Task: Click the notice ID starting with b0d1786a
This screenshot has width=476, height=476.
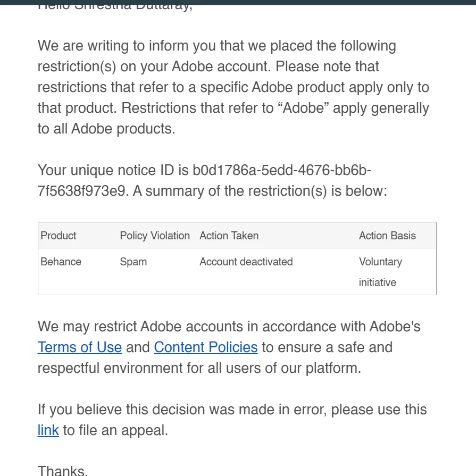Action: point(282,171)
